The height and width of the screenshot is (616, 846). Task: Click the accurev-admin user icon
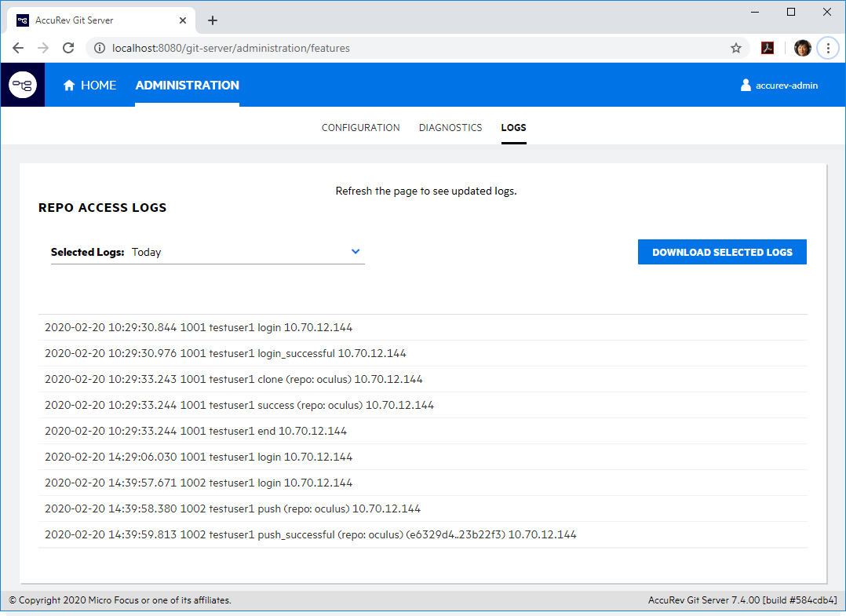click(746, 85)
